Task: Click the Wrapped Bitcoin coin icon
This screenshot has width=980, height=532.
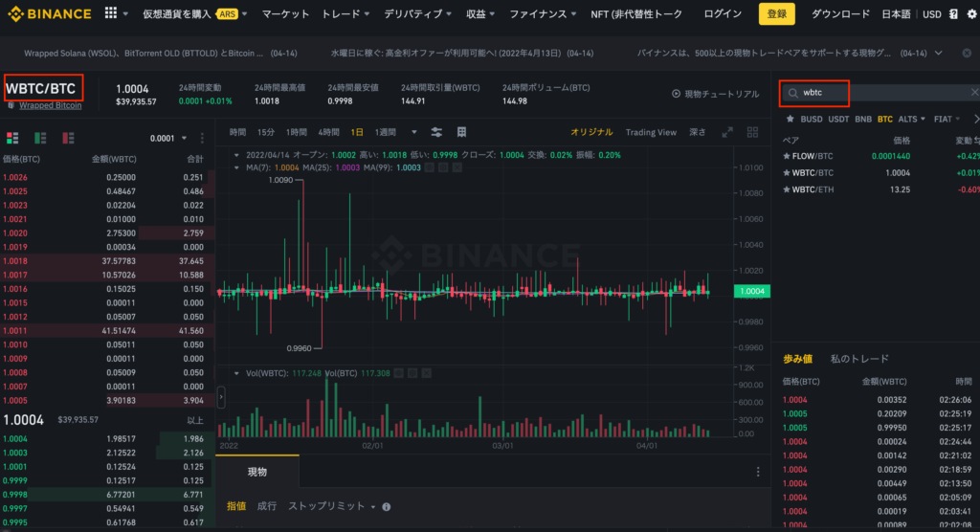Action: (11, 105)
